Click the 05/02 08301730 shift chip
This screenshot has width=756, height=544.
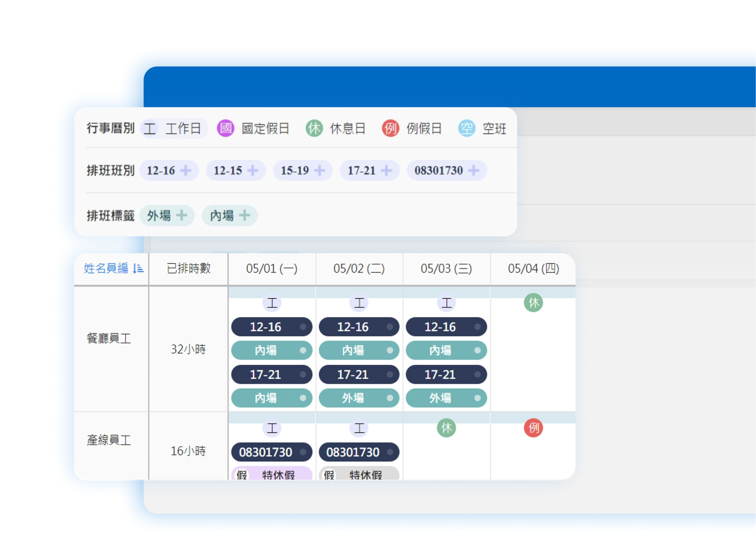coord(359,452)
